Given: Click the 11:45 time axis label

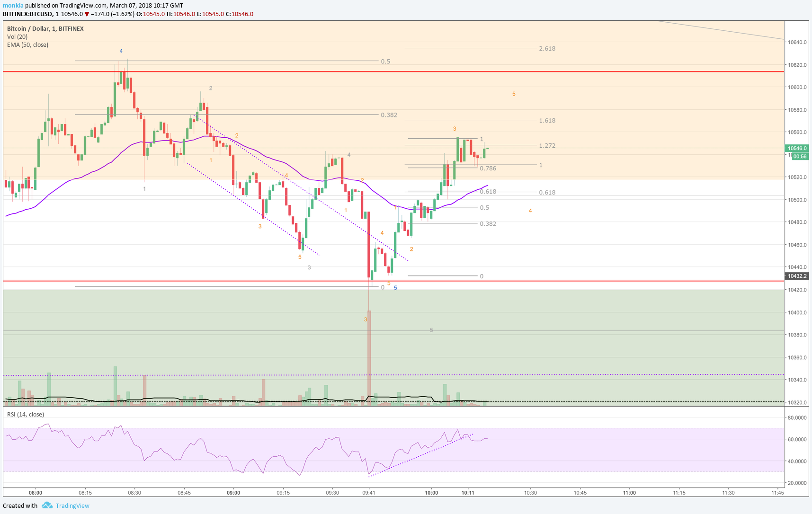Looking at the screenshot, I should (777, 493).
